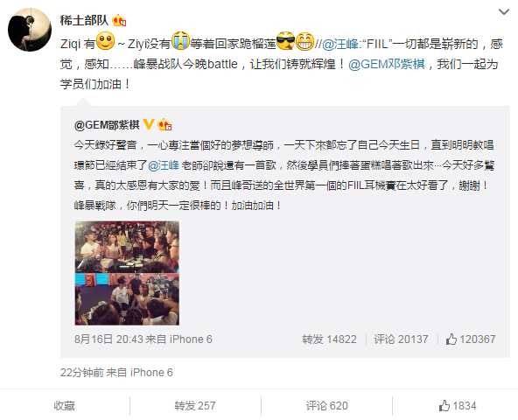Open the post options chevron menu

click(503, 12)
